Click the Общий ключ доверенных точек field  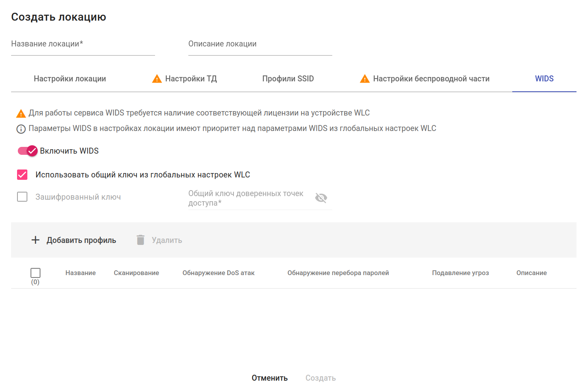(249, 198)
